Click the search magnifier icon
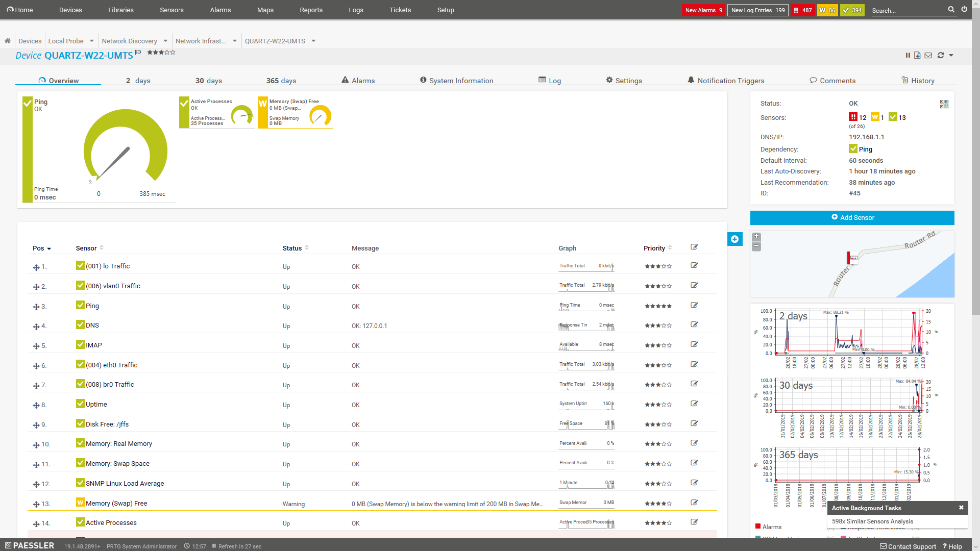This screenshot has width=980, height=551. click(951, 9)
